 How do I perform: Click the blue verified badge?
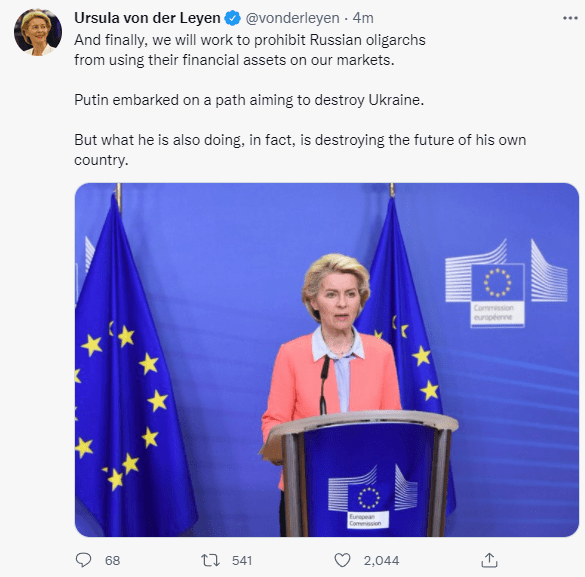click(x=232, y=18)
